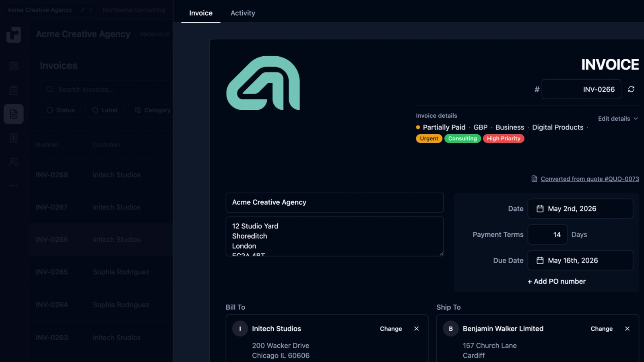Click the High Priority label tag
The width and height of the screenshot is (644, 362).
tap(504, 138)
